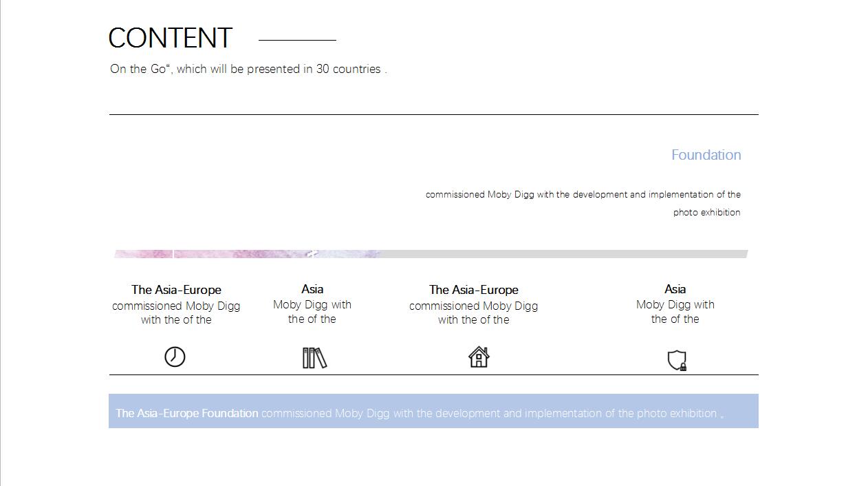The width and height of the screenshot is (868, 486).
Task: Select the shield with lock icon
Action: coord(677,360)
